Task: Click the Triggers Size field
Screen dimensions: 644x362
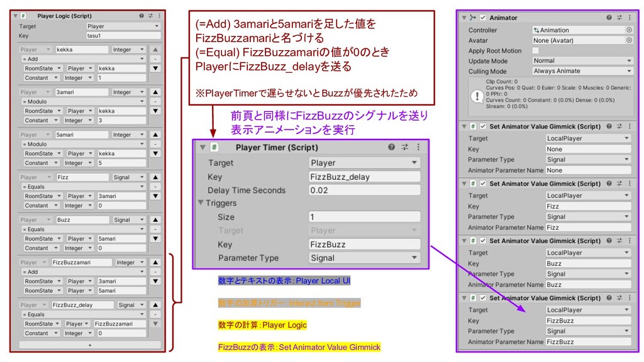Action: [364, 217]
